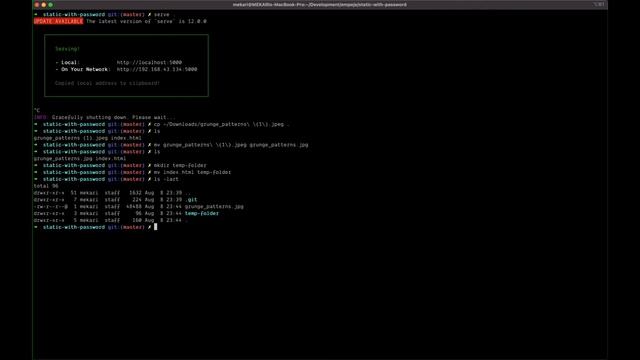The height and width of the screenshot is (360, 640).
Task: Click the file size 48488 in listing
Action: (134, 207)
